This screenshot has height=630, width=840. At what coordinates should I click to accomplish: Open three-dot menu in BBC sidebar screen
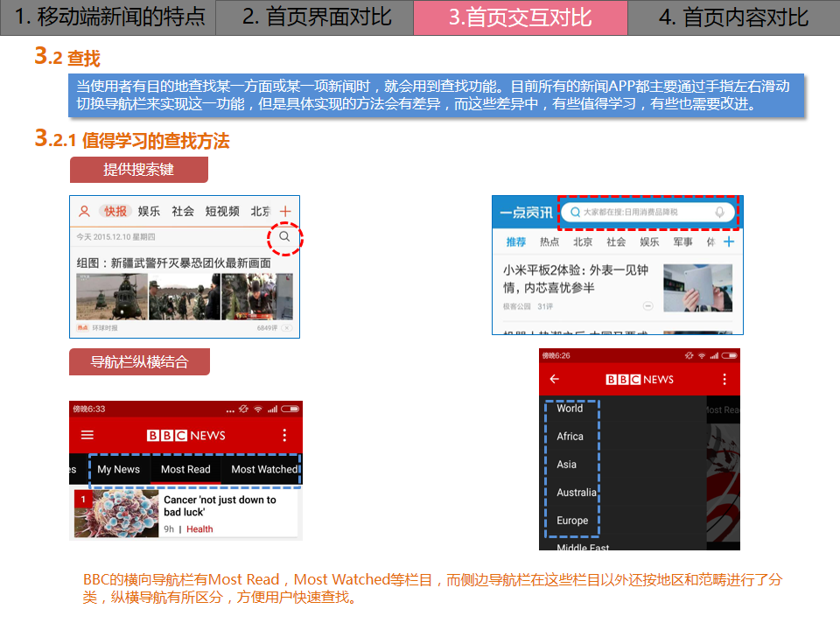pos(724,379)
